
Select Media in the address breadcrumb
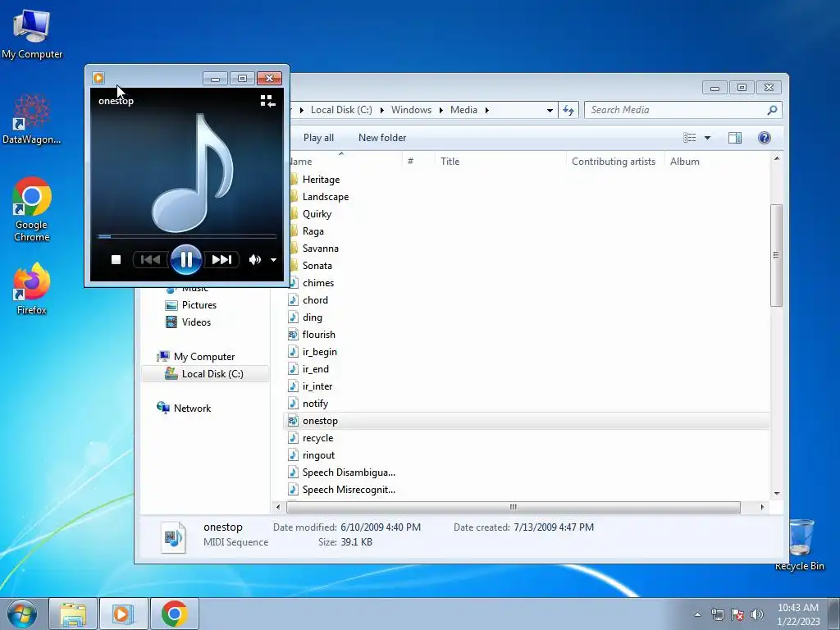click(463, 110)
